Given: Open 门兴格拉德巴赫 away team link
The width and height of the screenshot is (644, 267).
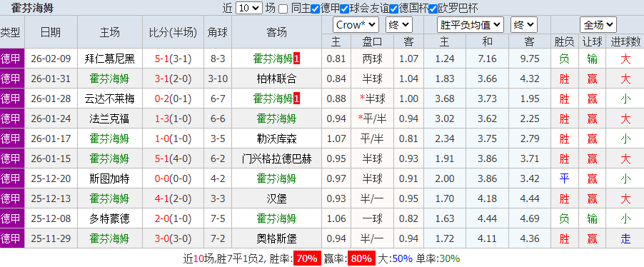Looking at the screenshot, I should [x=276, y=158].
